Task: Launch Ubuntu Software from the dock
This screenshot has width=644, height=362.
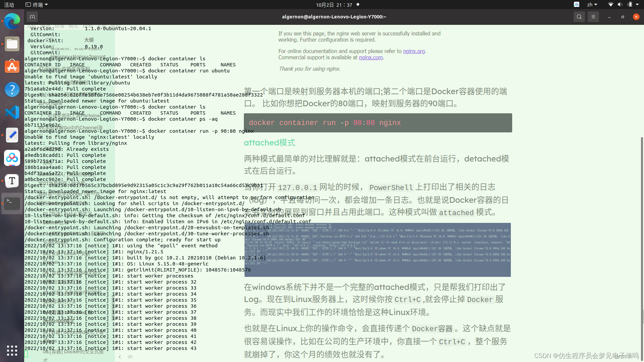Action: [12, 67]
